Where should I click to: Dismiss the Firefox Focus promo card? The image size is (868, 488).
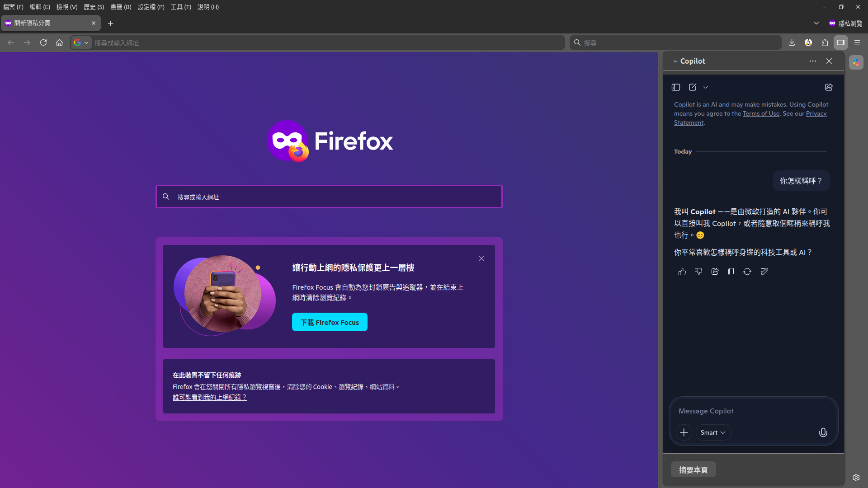[481, 258]
